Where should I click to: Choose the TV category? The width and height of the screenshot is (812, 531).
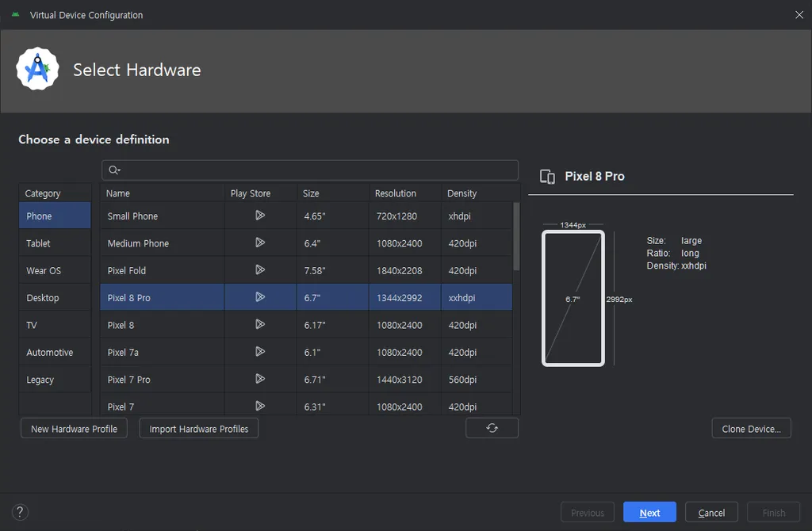[55, 325]
